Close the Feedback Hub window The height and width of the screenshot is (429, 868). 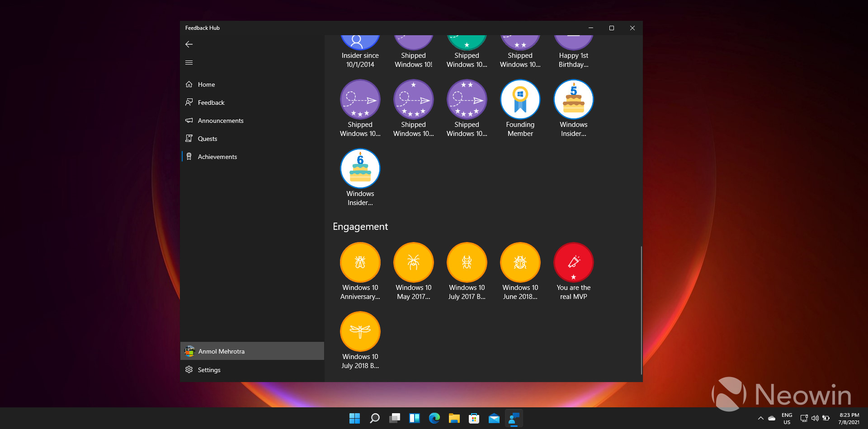pyautogui.click(x=632, y=28)
